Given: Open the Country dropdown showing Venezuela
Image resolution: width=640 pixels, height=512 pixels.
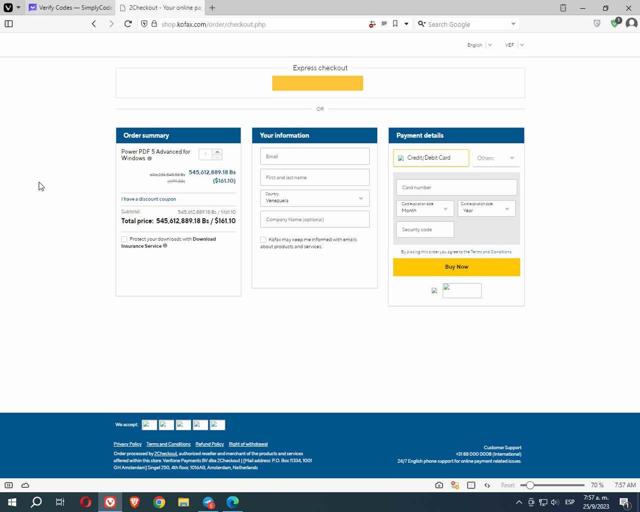Looking at the screenshot, I should coord(315,198).
